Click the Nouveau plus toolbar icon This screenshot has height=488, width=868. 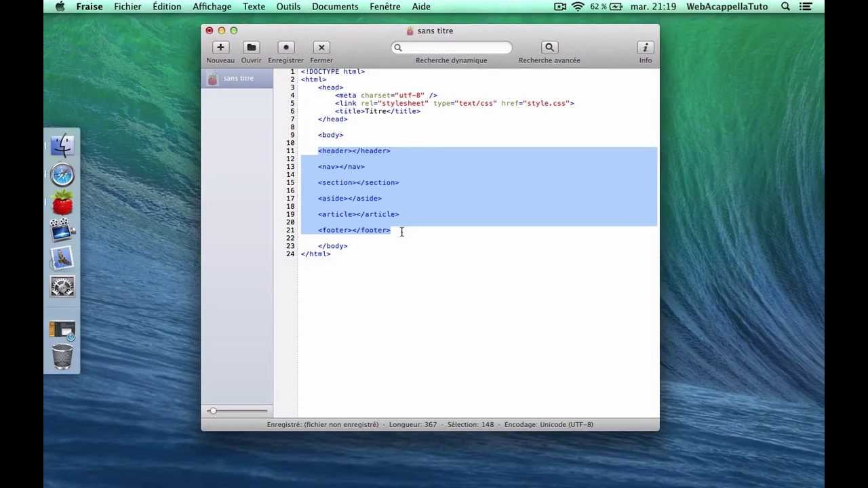(x=220, y=47)
